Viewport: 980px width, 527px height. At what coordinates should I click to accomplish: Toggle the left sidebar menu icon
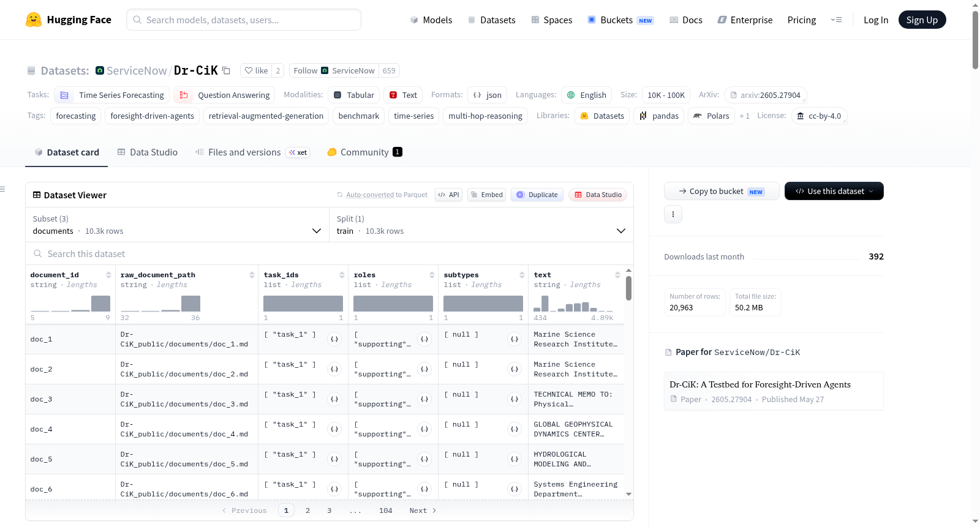pyautogui.click(x=2, y=189)
